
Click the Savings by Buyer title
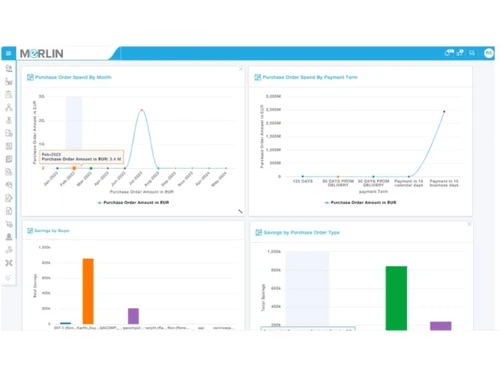click(x=52, y=231)
